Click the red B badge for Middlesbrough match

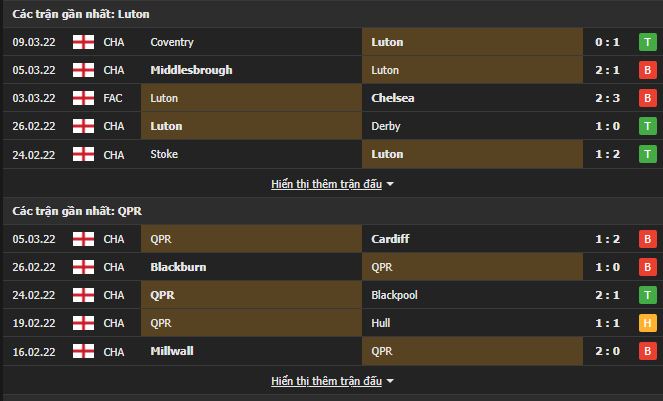tap(648, 70)
